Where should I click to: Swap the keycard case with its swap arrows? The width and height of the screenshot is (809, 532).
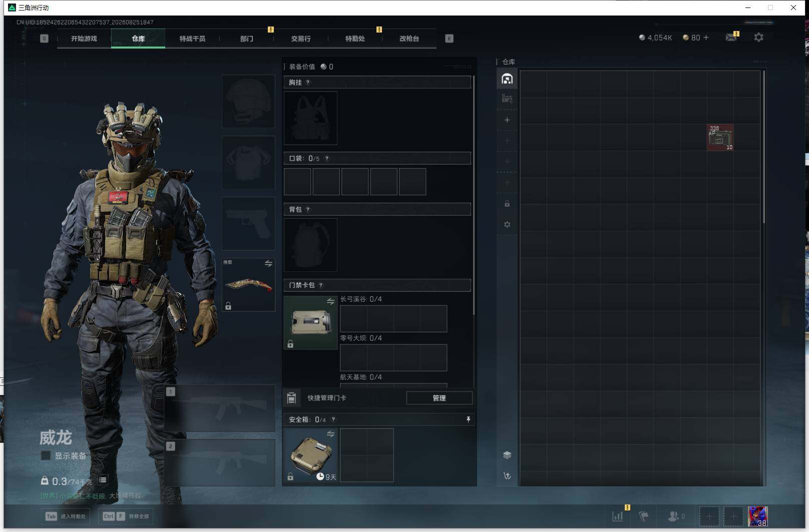[x=330, y=301]
